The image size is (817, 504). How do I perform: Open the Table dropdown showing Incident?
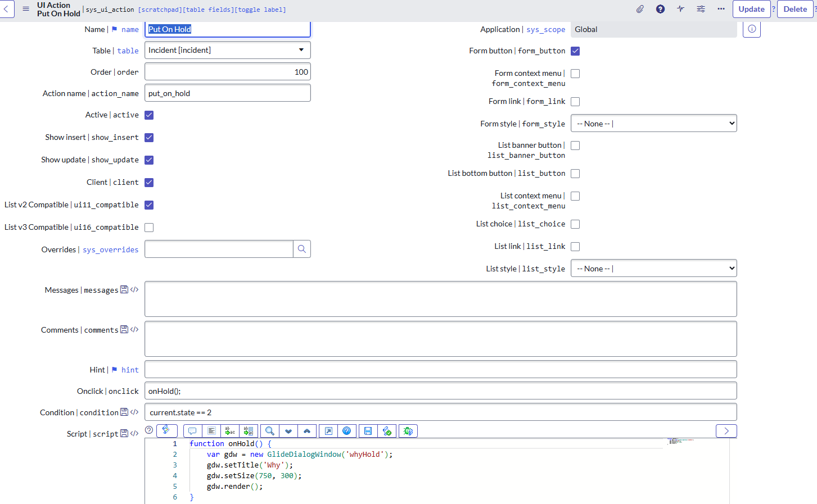pyautogui.click(x=228, y=50)
